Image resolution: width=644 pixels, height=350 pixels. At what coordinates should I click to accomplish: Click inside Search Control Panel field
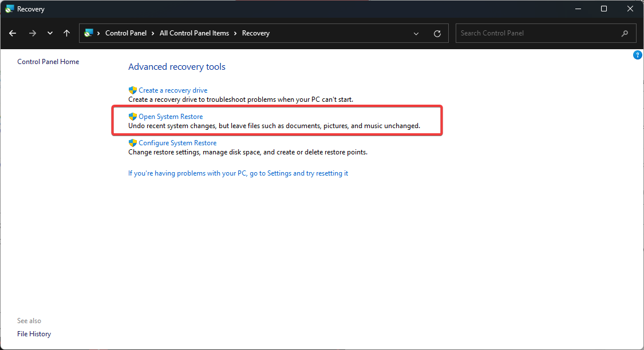point(538,33)
